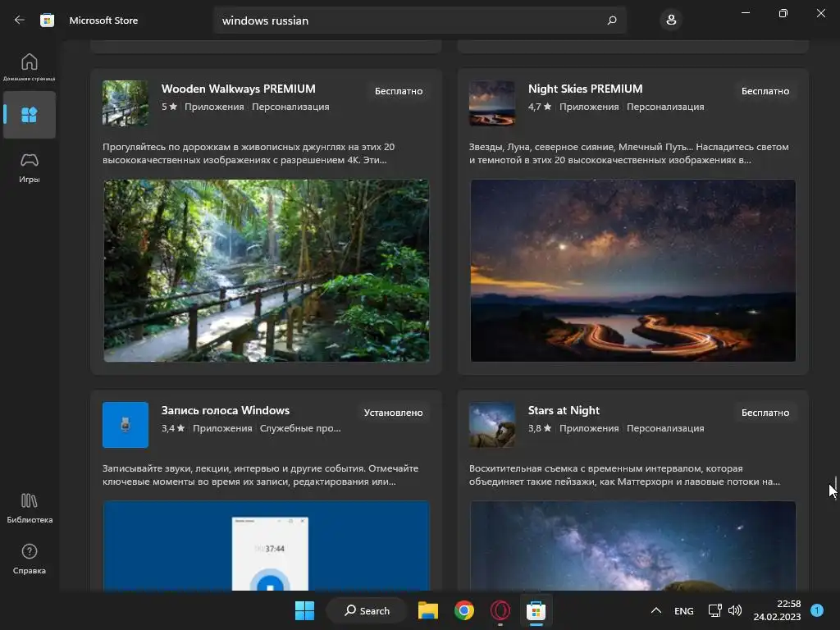Open Night Skies PREMIUM title
This screenshot has height=630, width=840.
pyautogui.click(x=585, y=89)
